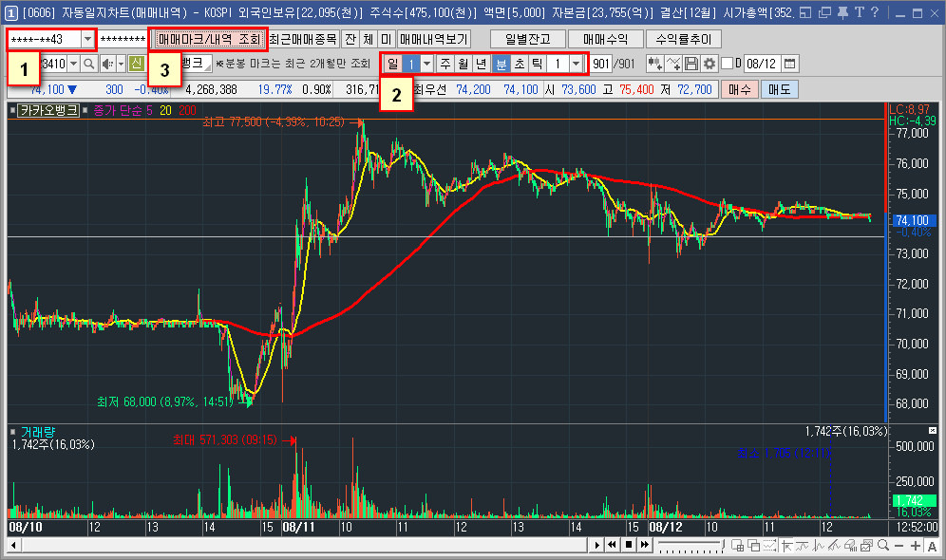
Task: Enable the checkbox beside the 08/12 date field
Action: click(727, 64)
